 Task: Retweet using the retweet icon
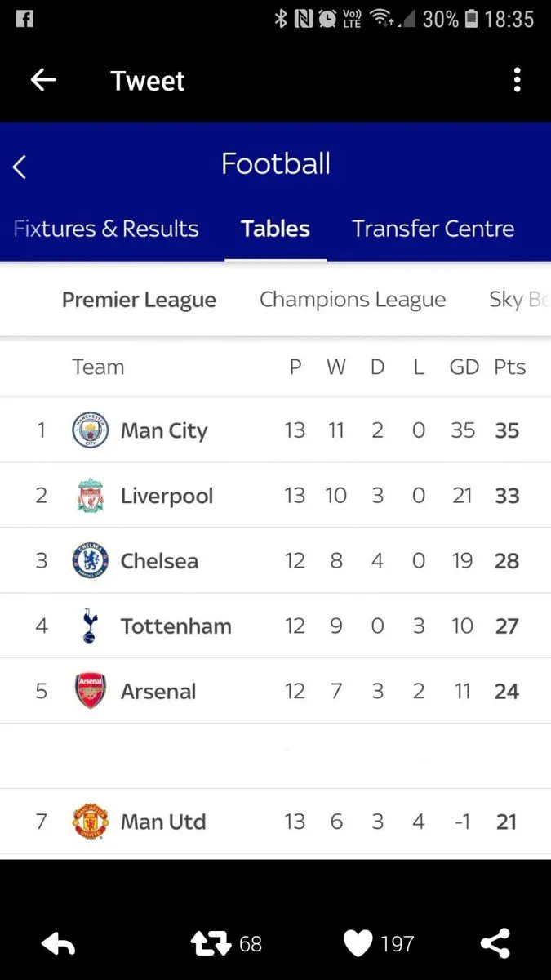coord(211,944)
